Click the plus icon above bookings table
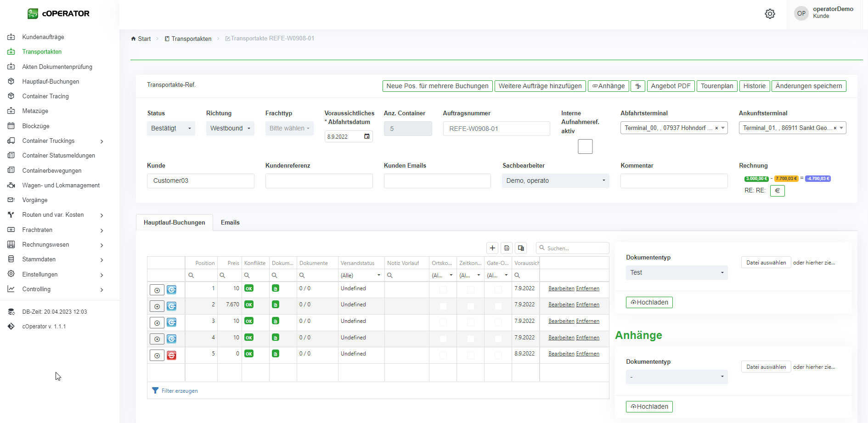Viewport: 868px width, 423px height. (x=492, y=248)
